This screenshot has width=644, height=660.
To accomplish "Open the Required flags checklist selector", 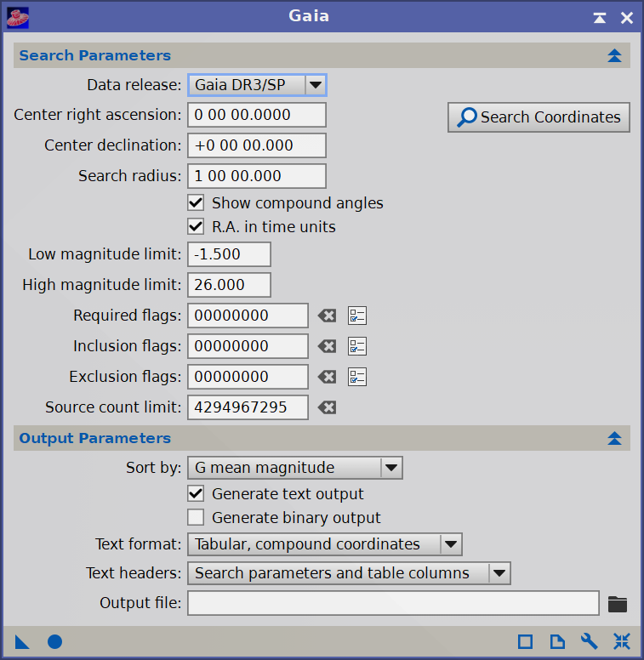I will point(357,316).
